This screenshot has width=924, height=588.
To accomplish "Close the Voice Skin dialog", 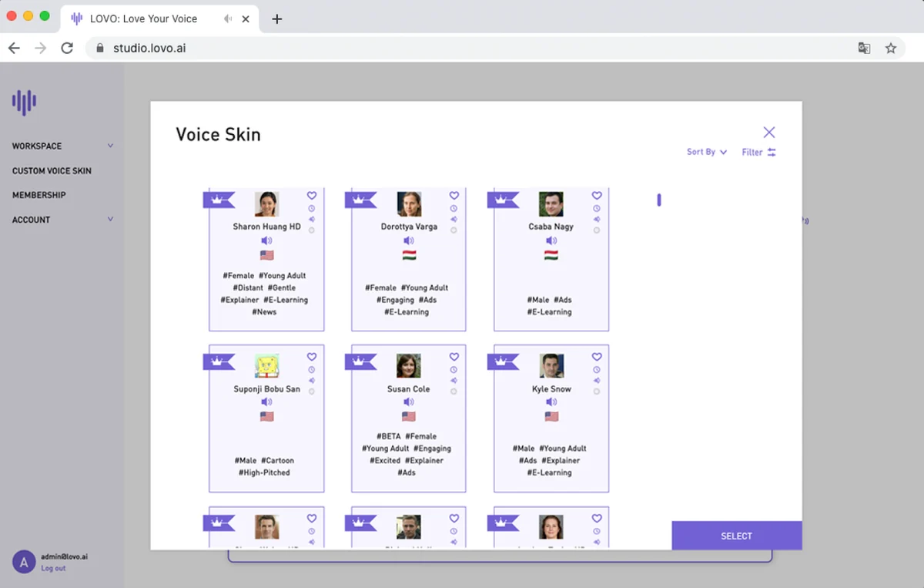I will click(x=769, y=133).
